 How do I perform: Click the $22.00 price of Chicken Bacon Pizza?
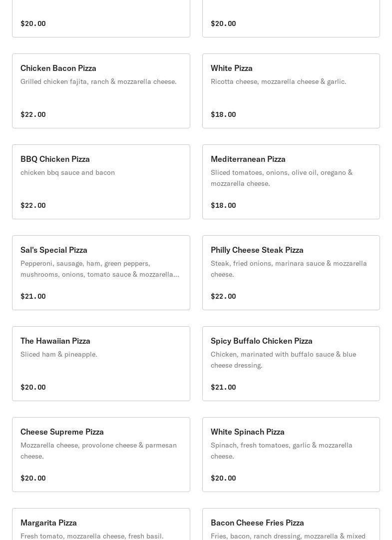(33, 114)
